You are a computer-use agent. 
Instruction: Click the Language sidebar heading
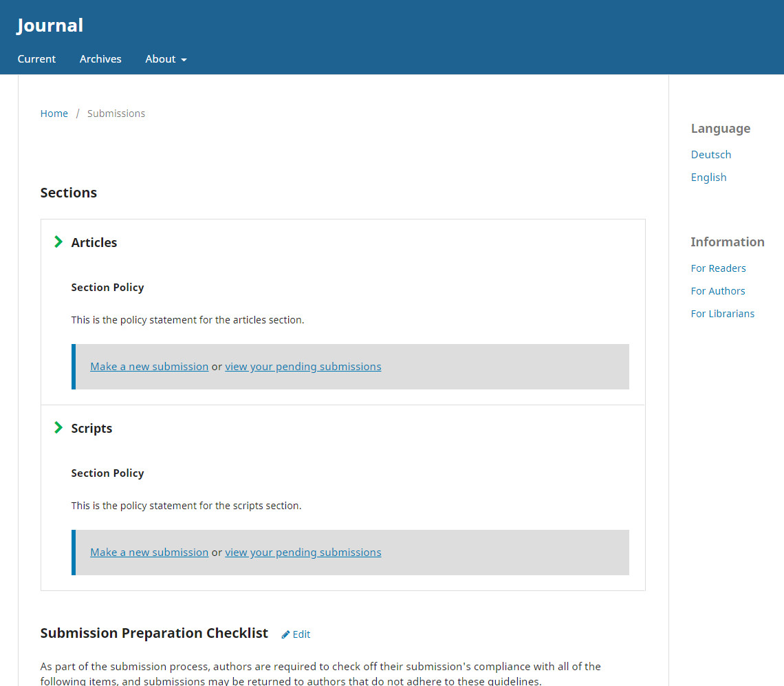tap(721, 129)
